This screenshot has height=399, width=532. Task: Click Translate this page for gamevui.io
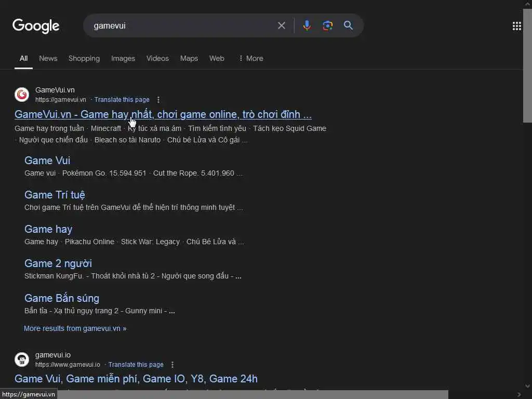[136, 365]
